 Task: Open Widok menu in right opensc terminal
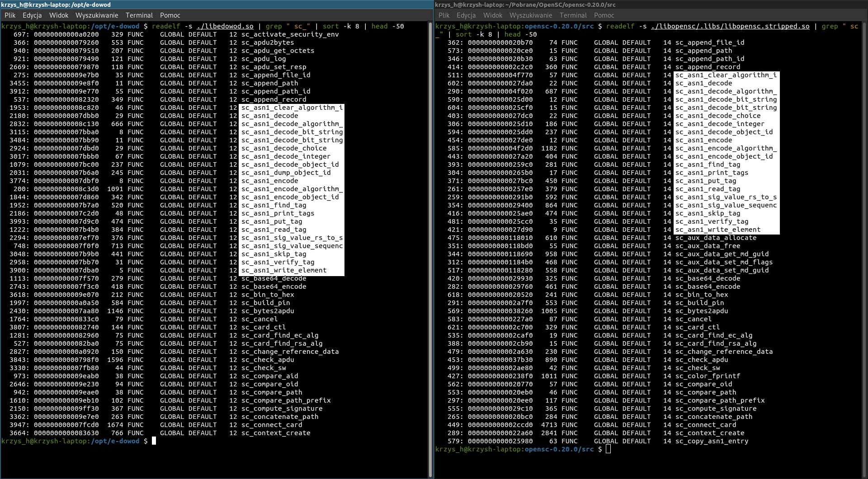tap(493, 15)
